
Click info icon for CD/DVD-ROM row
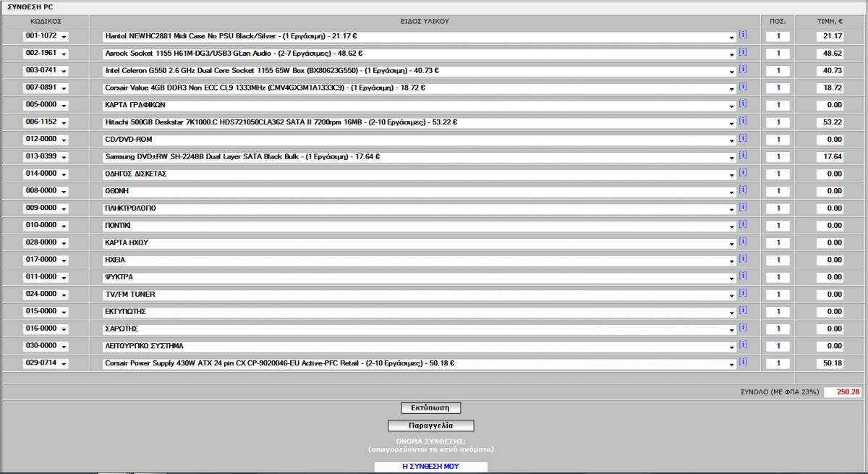point(743,138)
